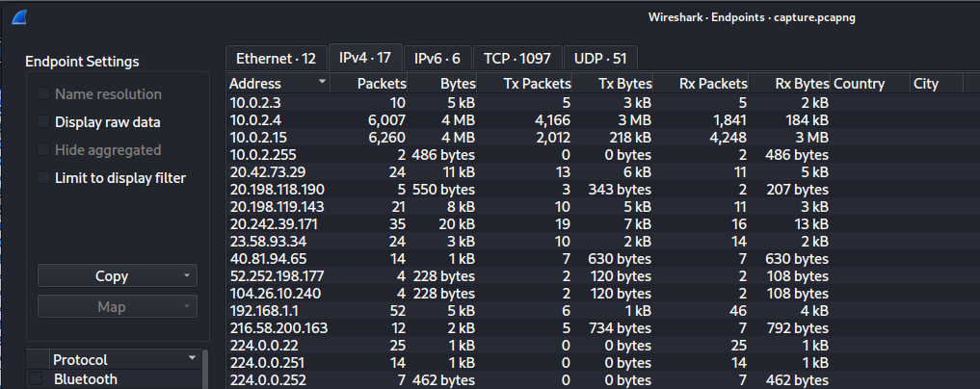Select the 20.242.39.171 row
This screenshot has width=980, height=389.
click(603, 223)
